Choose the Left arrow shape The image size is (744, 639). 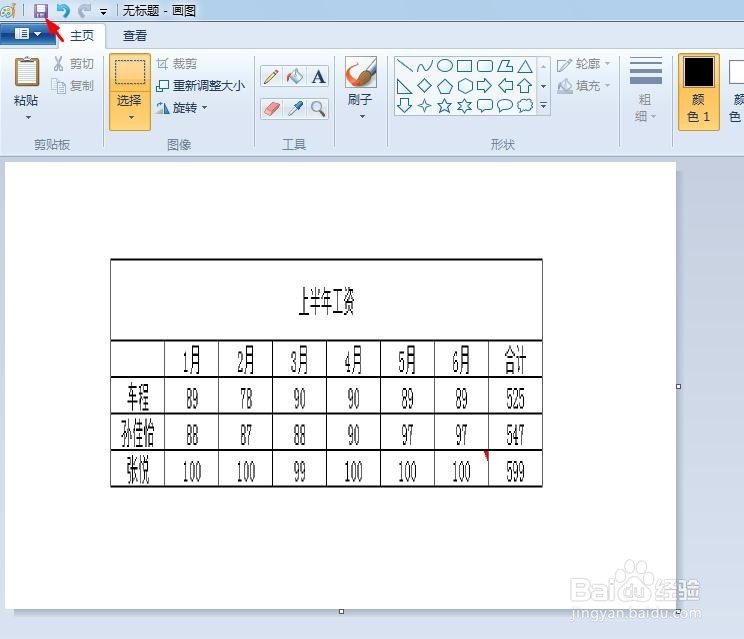(505, 86)
